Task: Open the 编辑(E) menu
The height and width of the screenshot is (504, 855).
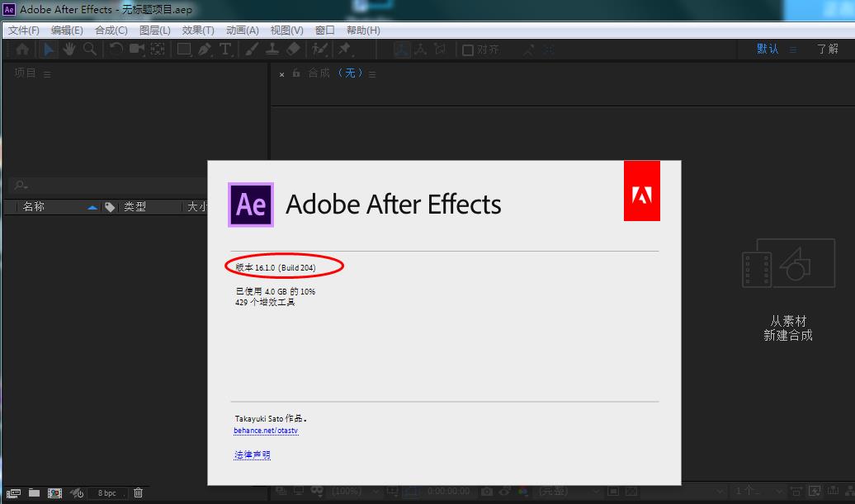Action: 67,31
